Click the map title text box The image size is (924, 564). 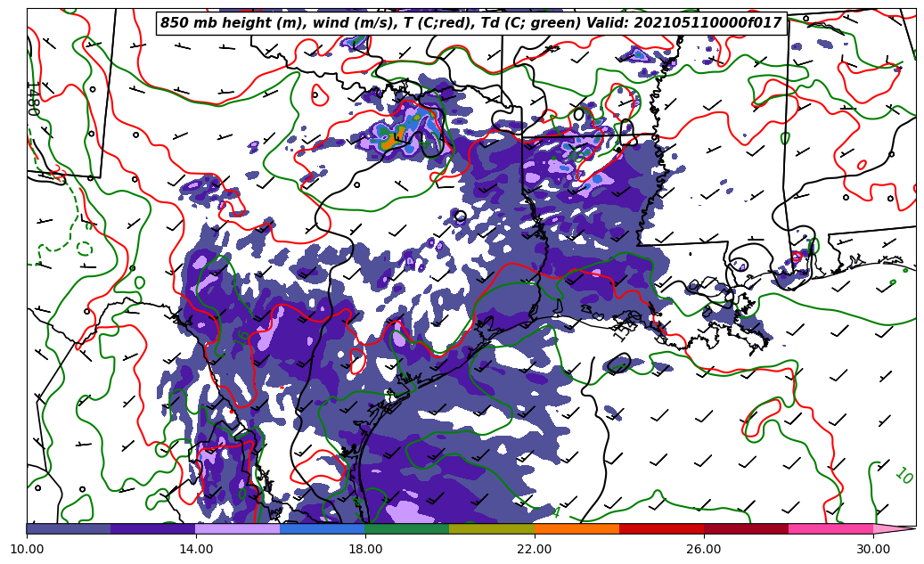[471, 23]
